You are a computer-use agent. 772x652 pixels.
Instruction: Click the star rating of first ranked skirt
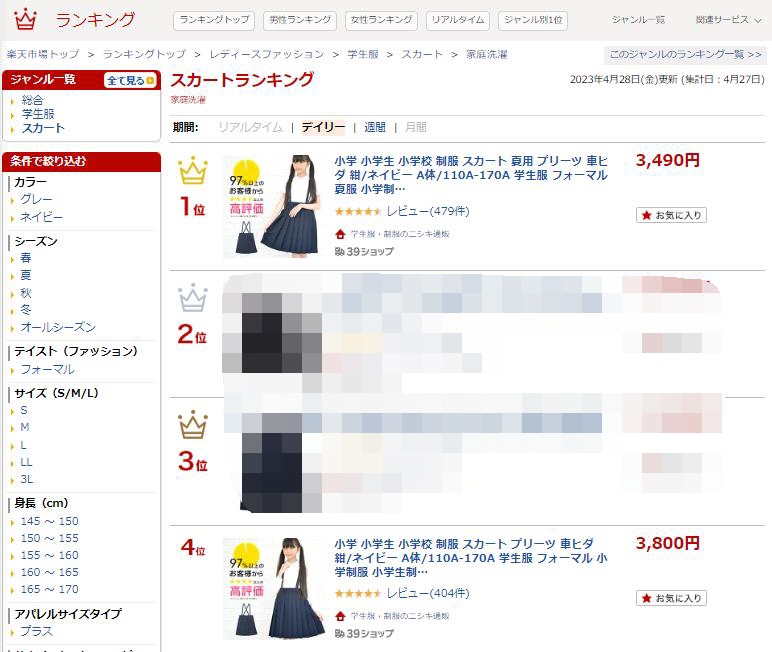click(358, 212)
